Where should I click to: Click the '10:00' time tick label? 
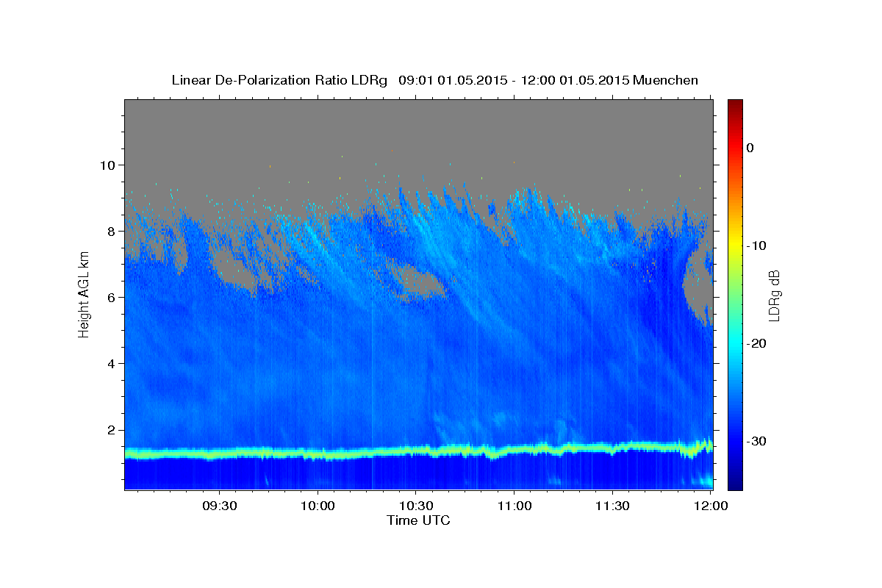318,506
